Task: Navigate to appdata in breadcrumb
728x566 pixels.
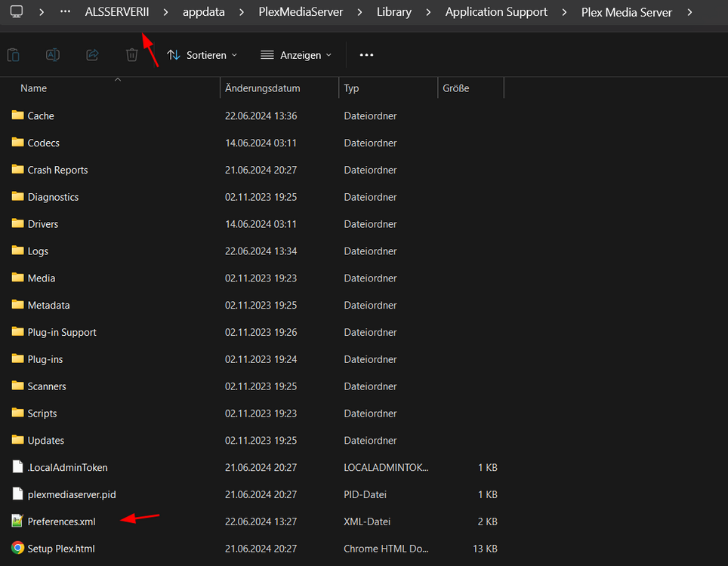Action: click(203, 12)
